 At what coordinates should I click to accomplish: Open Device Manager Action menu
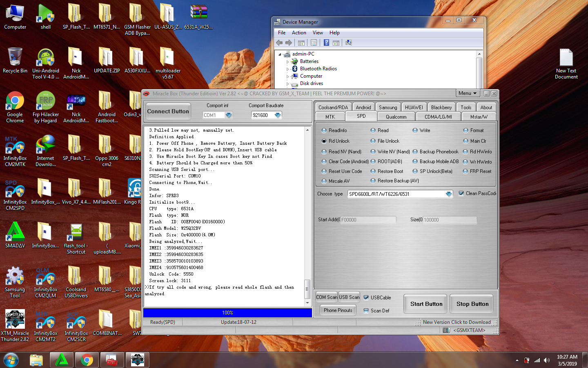[x=299, y=33]
